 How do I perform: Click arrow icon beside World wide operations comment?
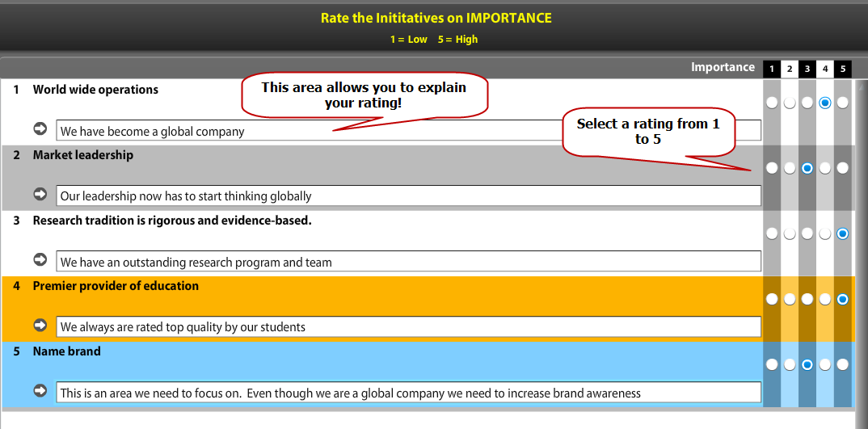tap(40, 128)
